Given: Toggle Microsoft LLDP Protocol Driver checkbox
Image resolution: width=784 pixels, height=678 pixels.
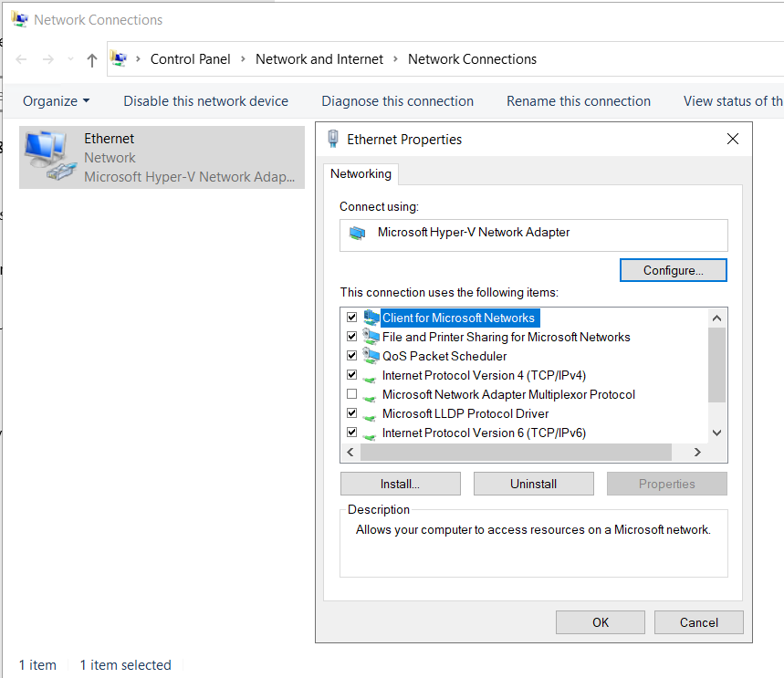Looking at the screenshot, I should tap(352, 413).
